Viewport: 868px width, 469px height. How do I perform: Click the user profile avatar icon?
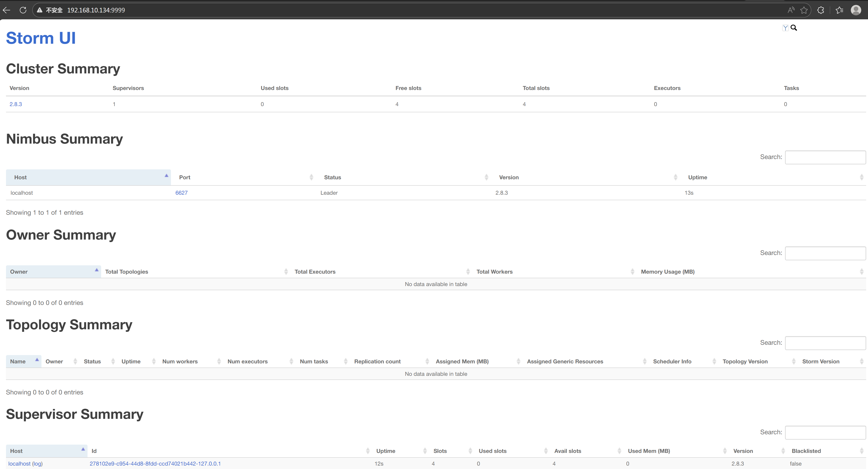(x=856, y=10)
